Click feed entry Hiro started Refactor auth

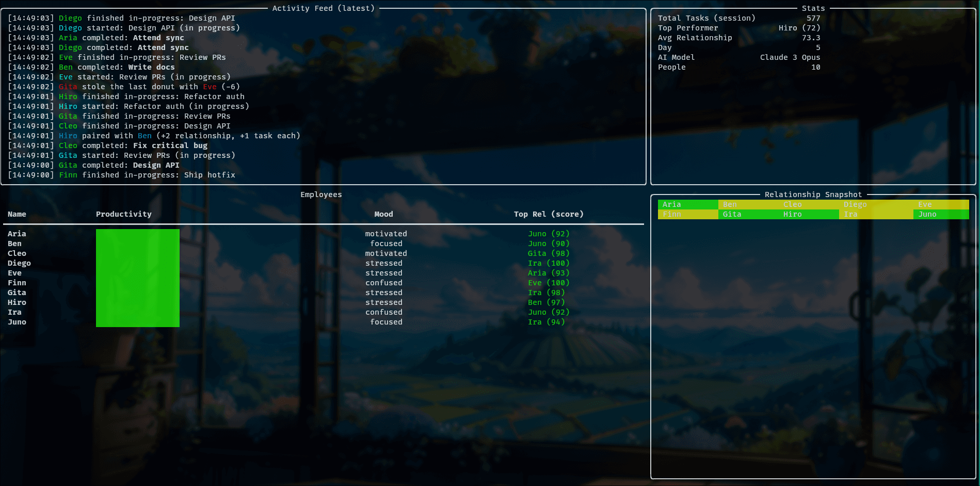coord(128,106)
